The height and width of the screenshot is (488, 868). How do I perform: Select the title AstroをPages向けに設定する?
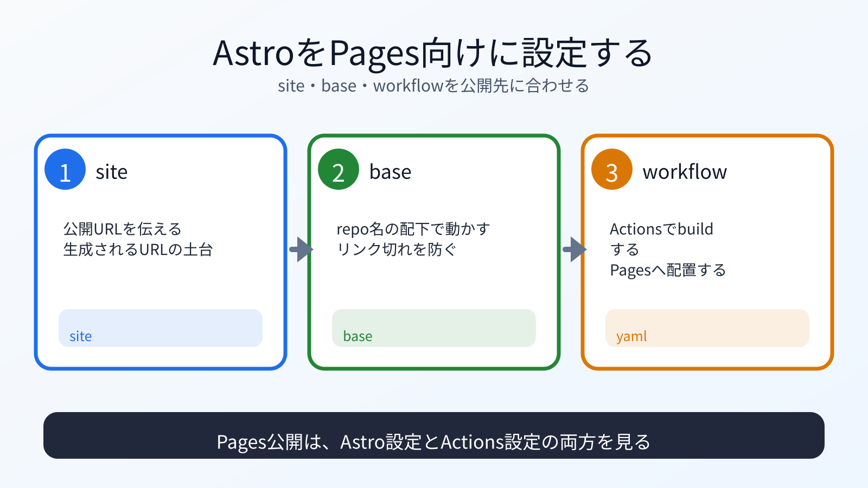[x=433, y=53]
